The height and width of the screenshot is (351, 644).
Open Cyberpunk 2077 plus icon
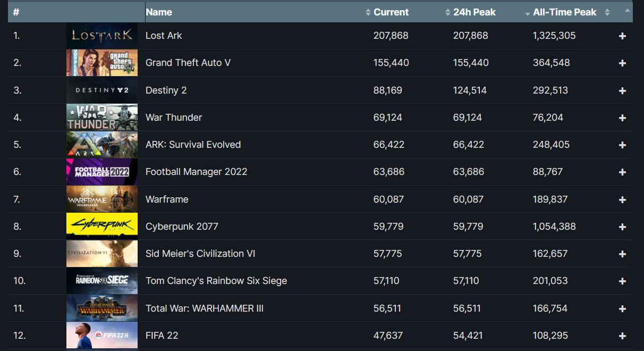point(622,227)
